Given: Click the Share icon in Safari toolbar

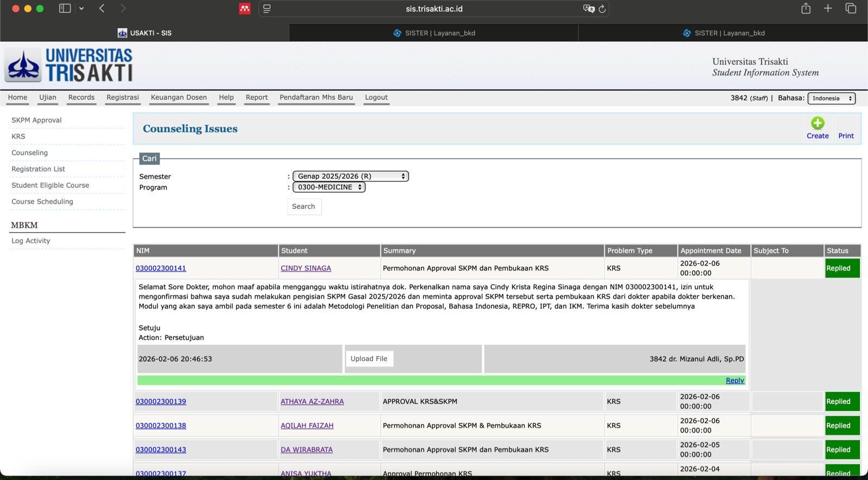Looking at the screenshot, I should click(806, 9).
